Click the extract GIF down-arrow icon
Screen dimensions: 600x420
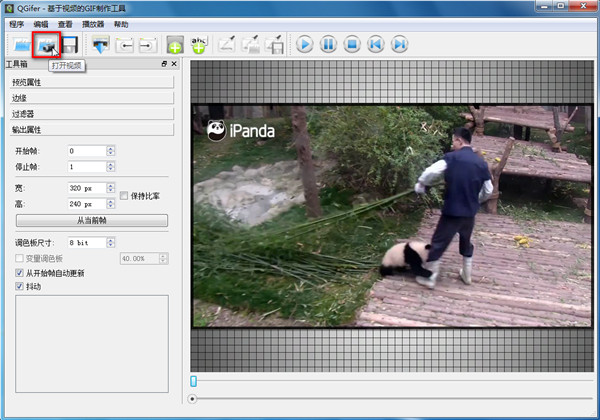[x=100, y=45]
